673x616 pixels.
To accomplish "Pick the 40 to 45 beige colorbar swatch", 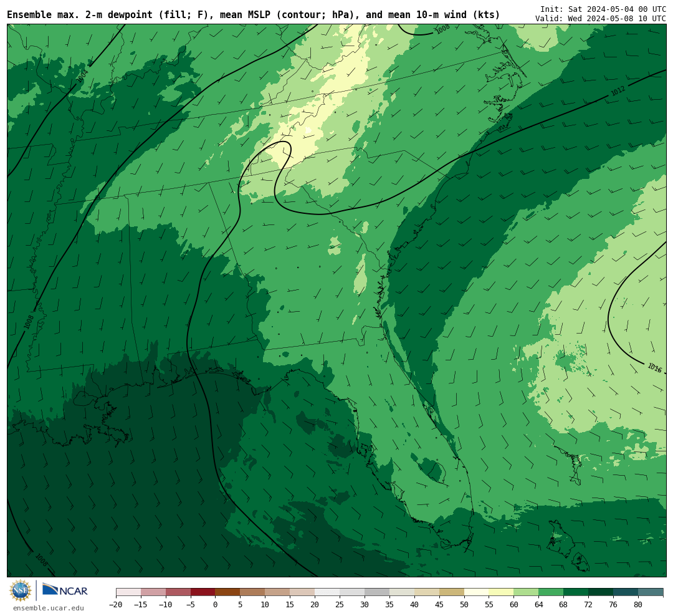I will click(x=427, y=592).
